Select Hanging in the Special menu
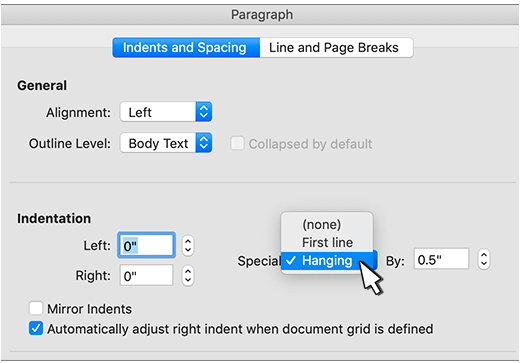Screen dimensions: 522x363 (327, 261)
